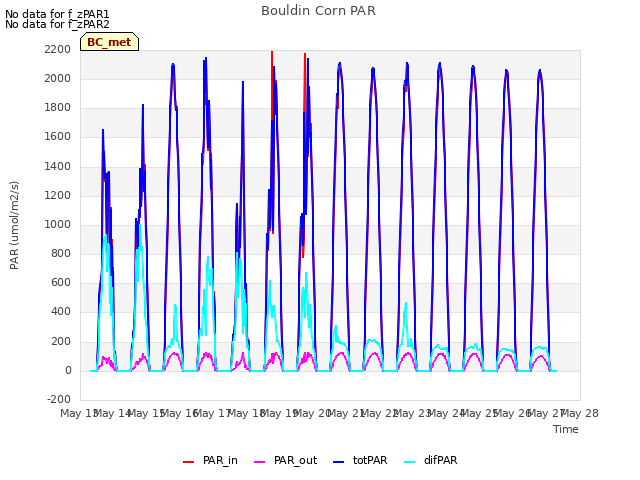This screenshot has width=640, height=480.
Task: Click the 1800 y-axis tick label
Action: click(x=58, y=107)
